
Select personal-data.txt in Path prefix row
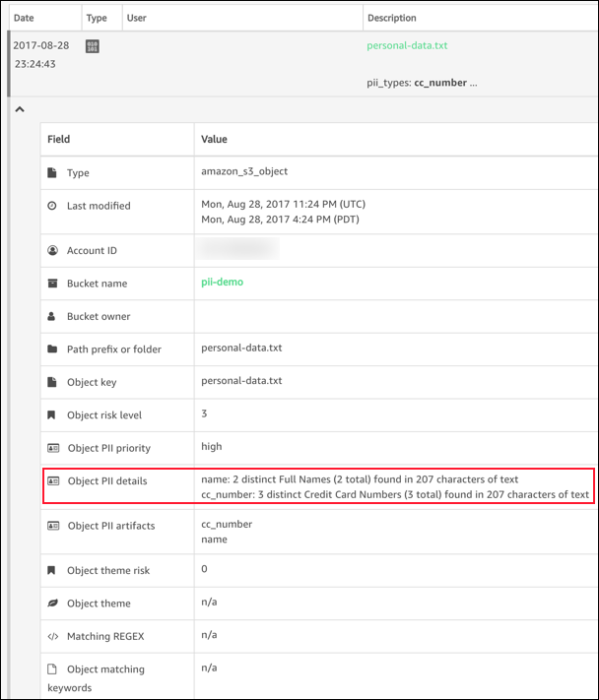pyautogui.click(x=241, y=348)
